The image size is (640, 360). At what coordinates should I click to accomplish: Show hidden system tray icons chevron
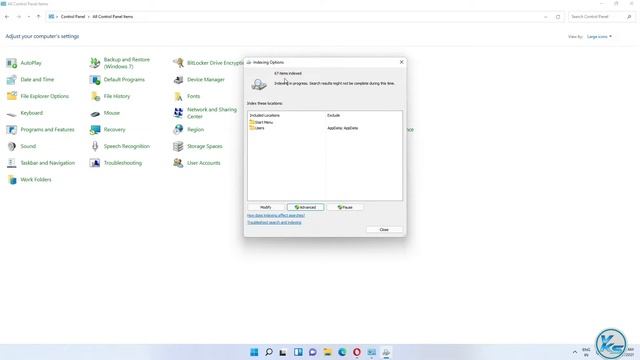click(575, 352)
